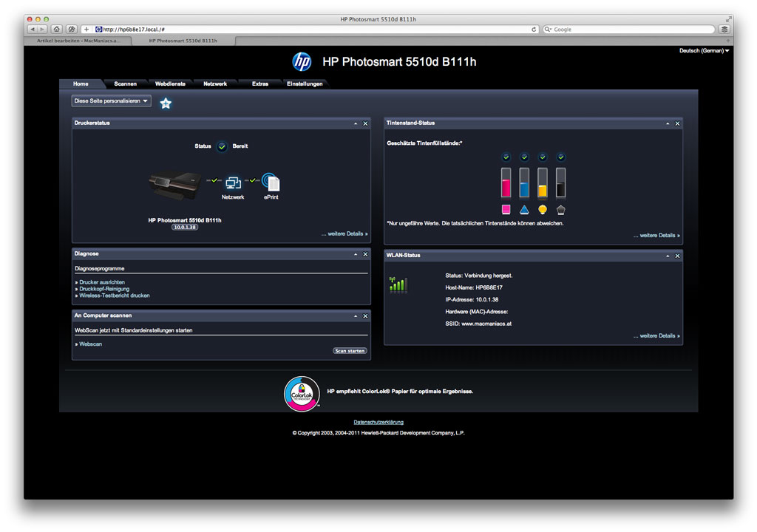Screen dimensions: 757x532
Task: Click 'IP-Adresse: 10.0.1.38' text
Action: coord(472,300)
